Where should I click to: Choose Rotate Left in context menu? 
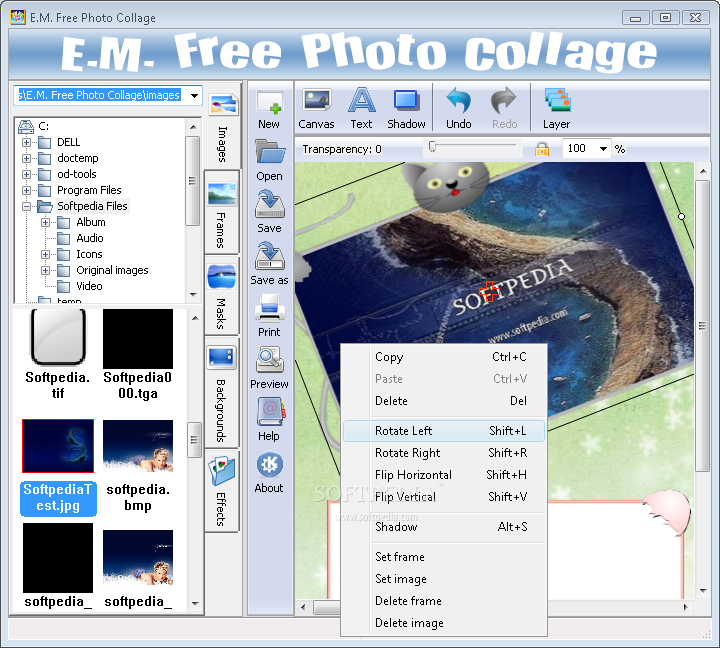click(444, 431)
